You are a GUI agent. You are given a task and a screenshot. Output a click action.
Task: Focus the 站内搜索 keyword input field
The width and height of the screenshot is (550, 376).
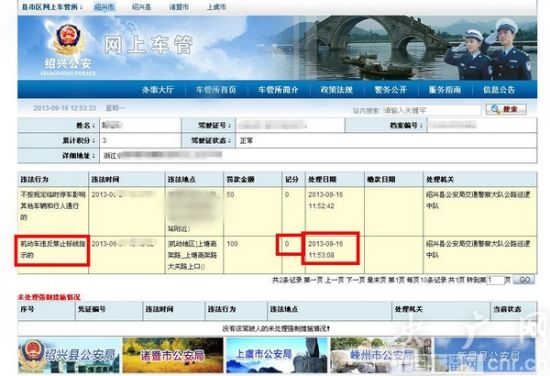(432, 110)
